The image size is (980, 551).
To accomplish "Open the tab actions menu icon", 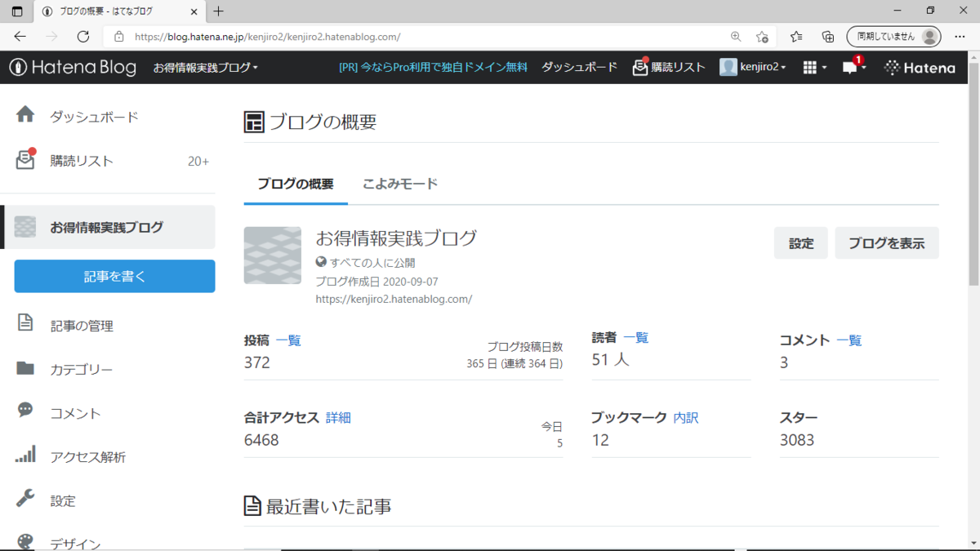I will pos(17,11).
